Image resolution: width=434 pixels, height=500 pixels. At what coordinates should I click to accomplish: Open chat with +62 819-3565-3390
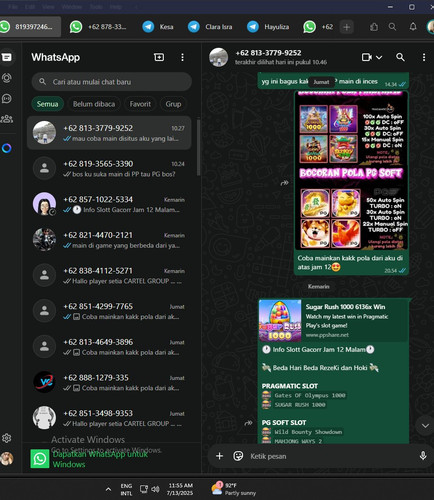tap(109, 169)
